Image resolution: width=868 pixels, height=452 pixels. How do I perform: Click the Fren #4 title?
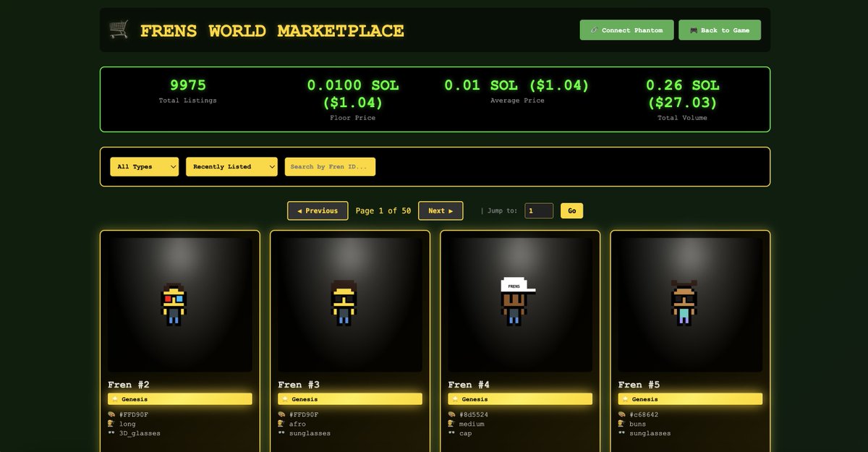point(469,385)
